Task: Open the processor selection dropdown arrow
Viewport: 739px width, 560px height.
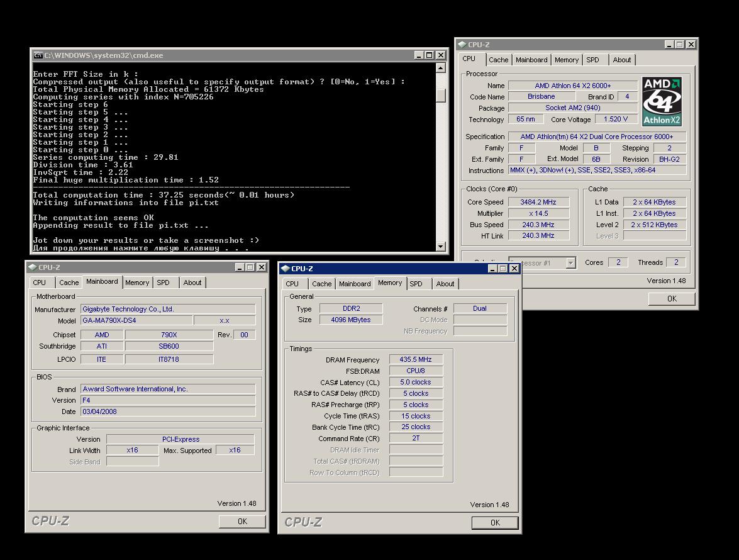Action: [570, 262]
